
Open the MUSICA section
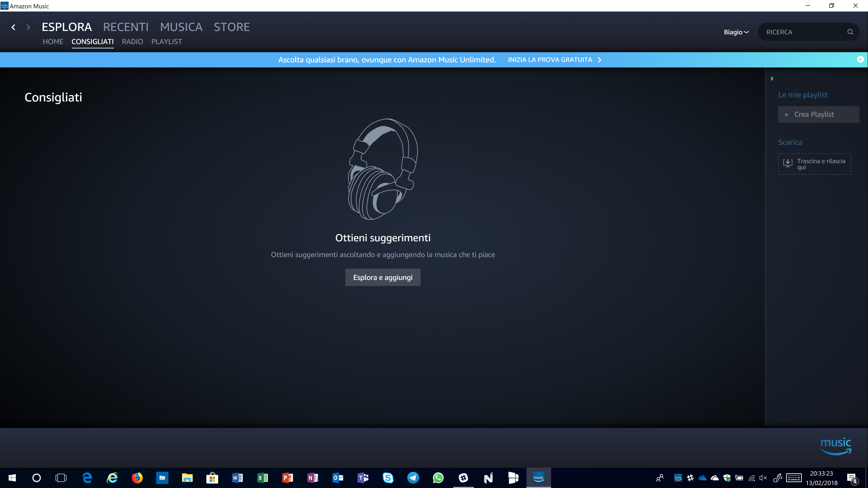pos(181,27)
